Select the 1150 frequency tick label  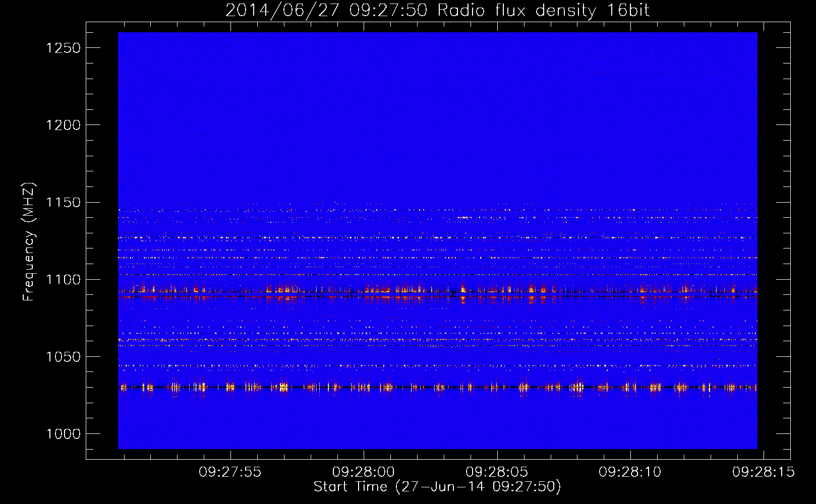[64, 202]
